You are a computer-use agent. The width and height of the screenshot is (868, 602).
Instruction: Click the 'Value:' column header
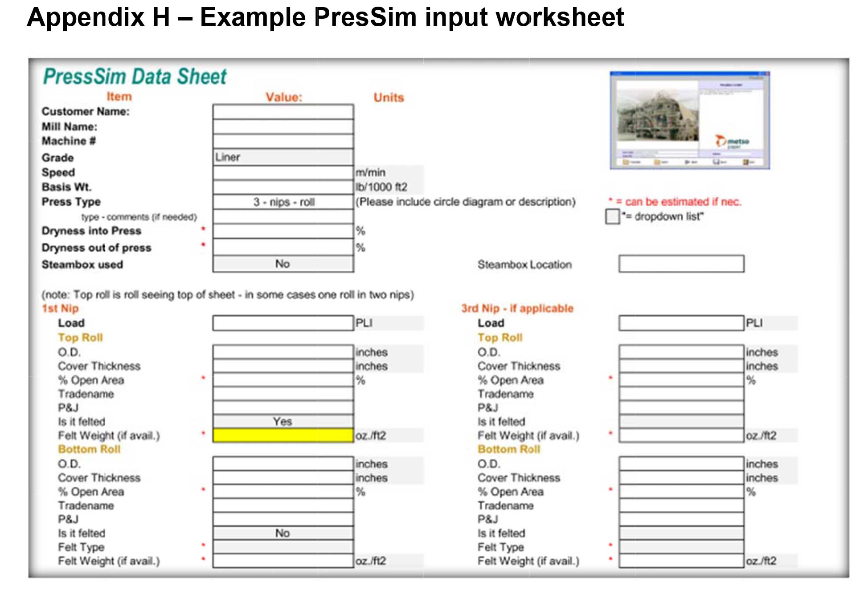coord(284,97)
